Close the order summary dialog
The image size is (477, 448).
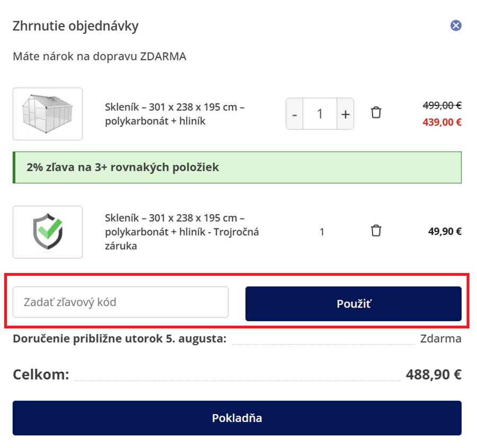[x=456, y=25]
